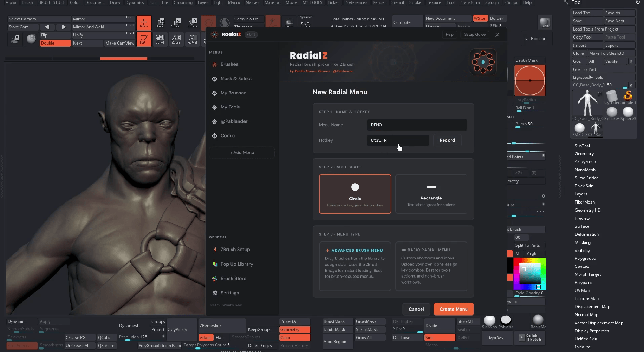The image size is (644, 352).
Task: Click the Brush Store icon
Action: click(x=215, y=279)
